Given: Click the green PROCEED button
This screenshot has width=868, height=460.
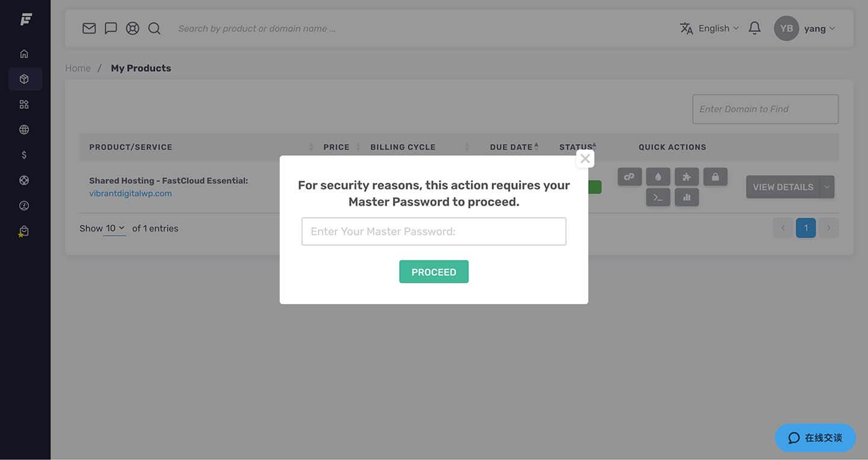Looking at the screenshot, I should click(434, 272).
